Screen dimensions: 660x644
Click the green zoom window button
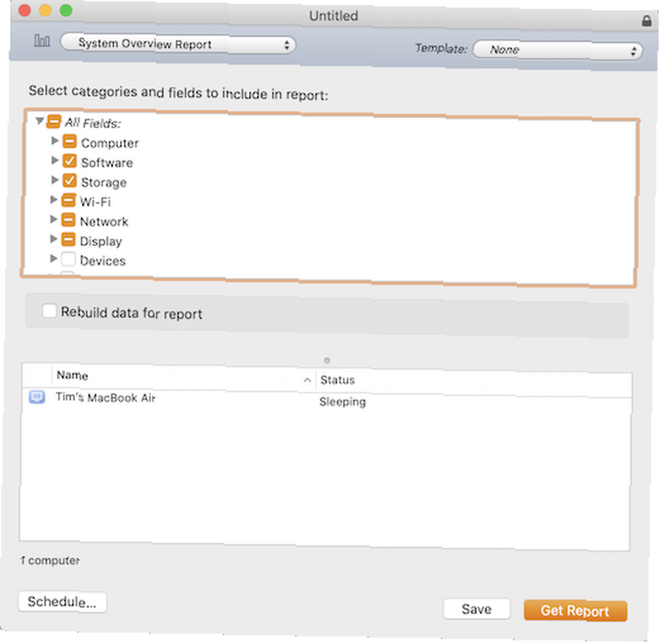pyautogui.click(x=66, y=10)
